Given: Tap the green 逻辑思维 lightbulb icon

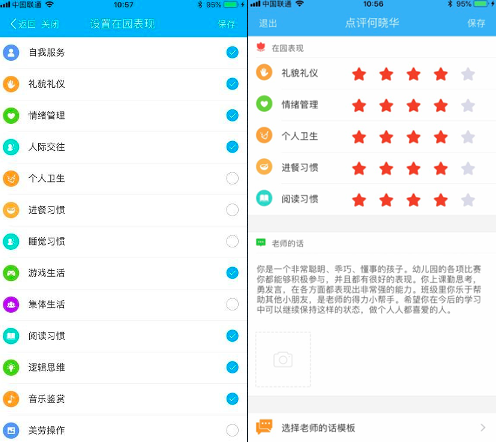Looking at the screenshot, I should click(x=11, y=367).
